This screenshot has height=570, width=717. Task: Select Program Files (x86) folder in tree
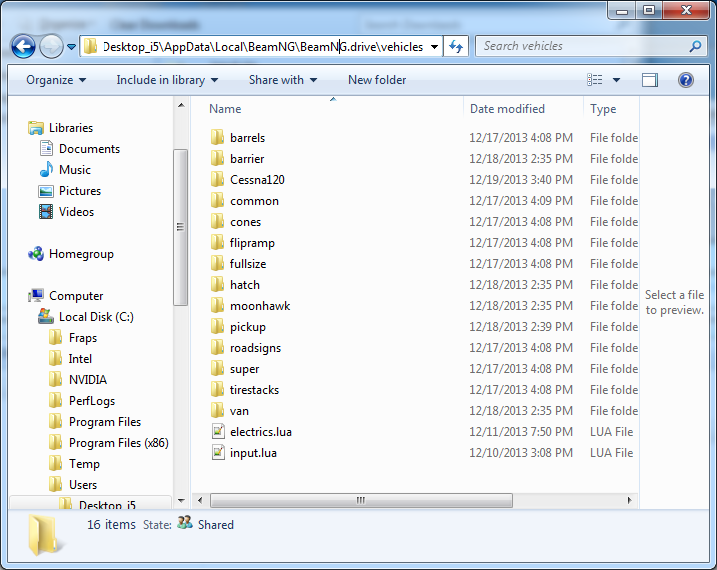(x=119, y=443)
